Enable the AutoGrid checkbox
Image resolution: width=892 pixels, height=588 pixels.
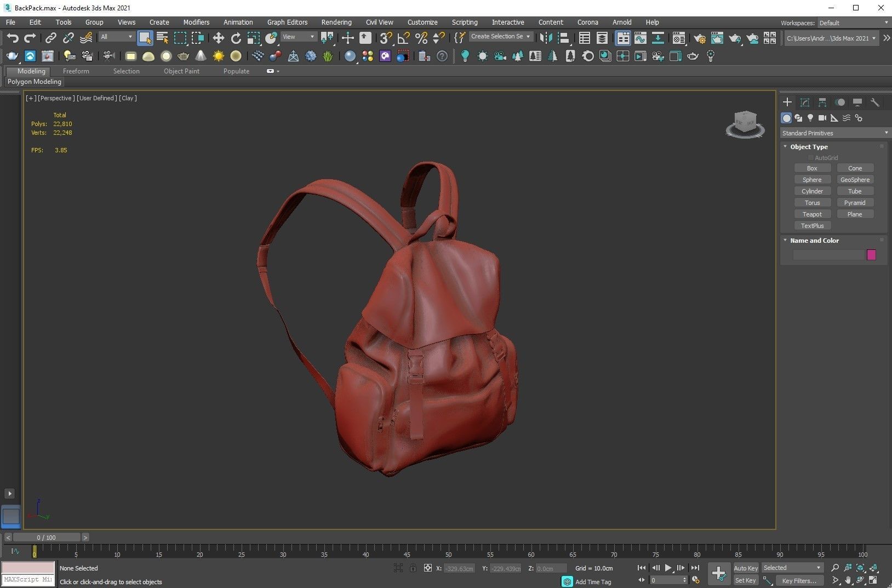811,158
